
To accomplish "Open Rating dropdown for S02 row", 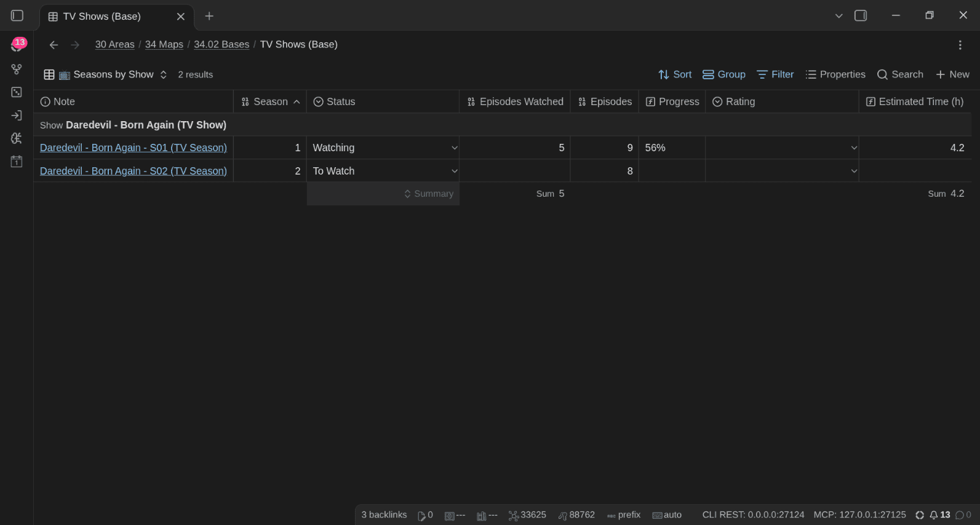I will click(853, 171).
